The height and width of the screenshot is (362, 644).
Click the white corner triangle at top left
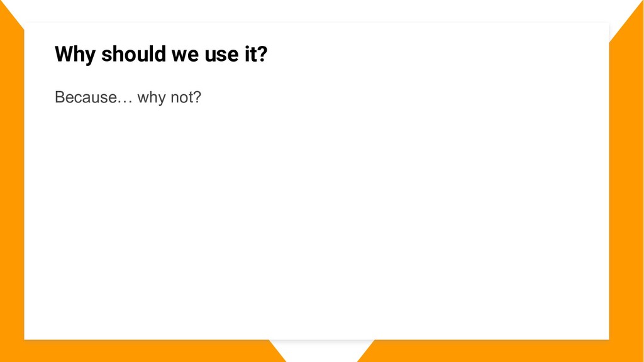[x=8, y=8]
